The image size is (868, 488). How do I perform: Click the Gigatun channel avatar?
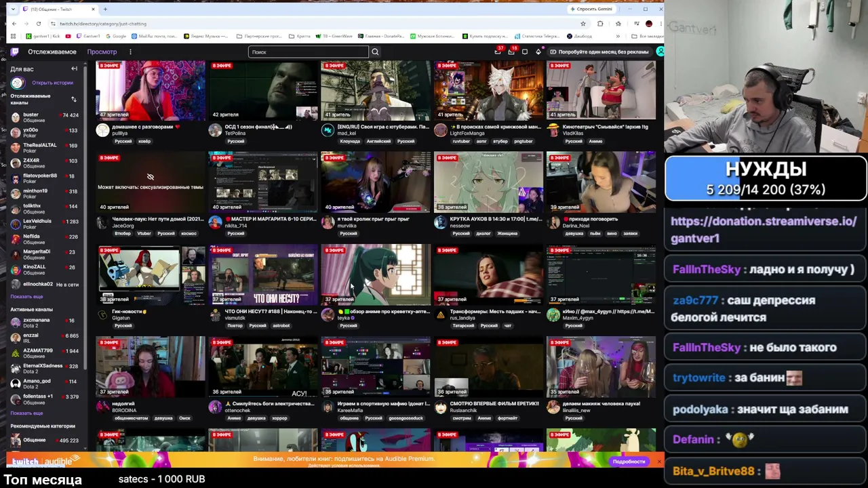(x=102, y=314)
